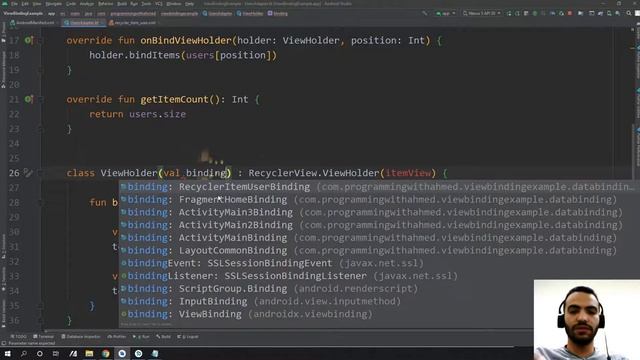Viewport: 640px width, 360px height.
Task: Collapse the onBindViewHolder fold marker at line 17
Action: 40,40
